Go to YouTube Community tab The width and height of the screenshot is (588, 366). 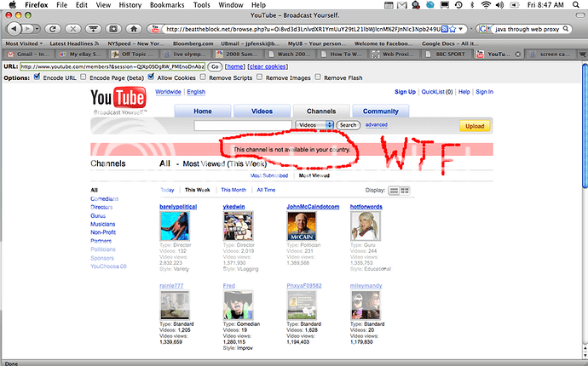380,112
